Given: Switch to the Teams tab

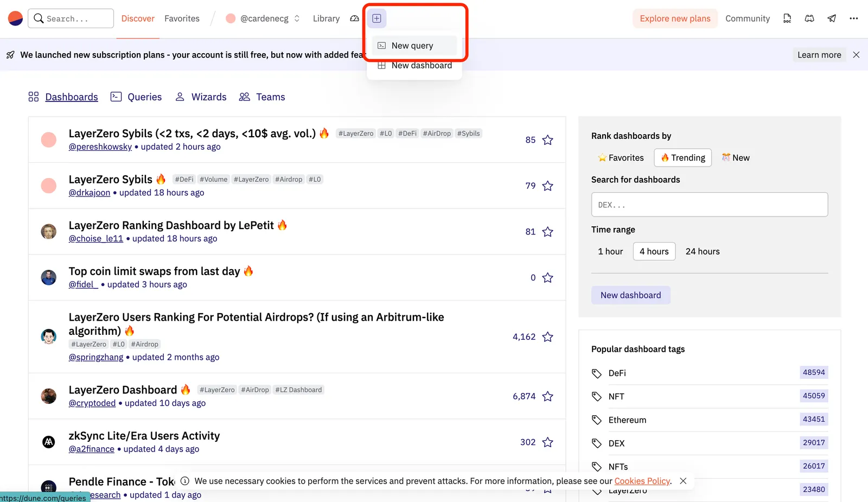Looking at the screenshot, I should click(x=262, y=97).
